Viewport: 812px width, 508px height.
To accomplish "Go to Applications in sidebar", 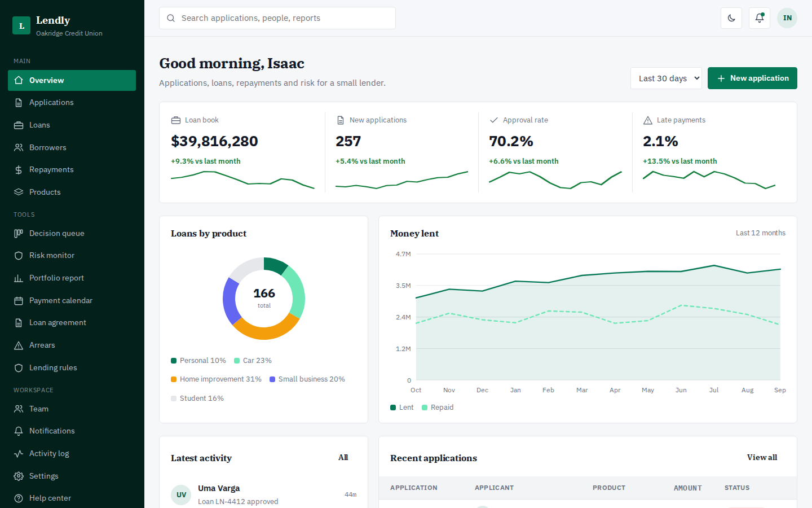I will coord(72,103).
